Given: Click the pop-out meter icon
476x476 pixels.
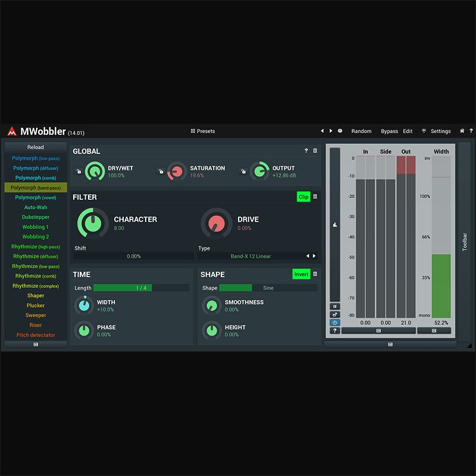Looking at the screenshot, I should point(335,315).
